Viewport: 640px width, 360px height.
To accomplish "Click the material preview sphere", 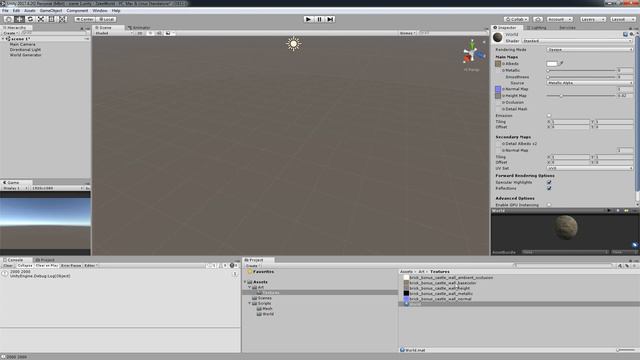I will coord(566,227).
